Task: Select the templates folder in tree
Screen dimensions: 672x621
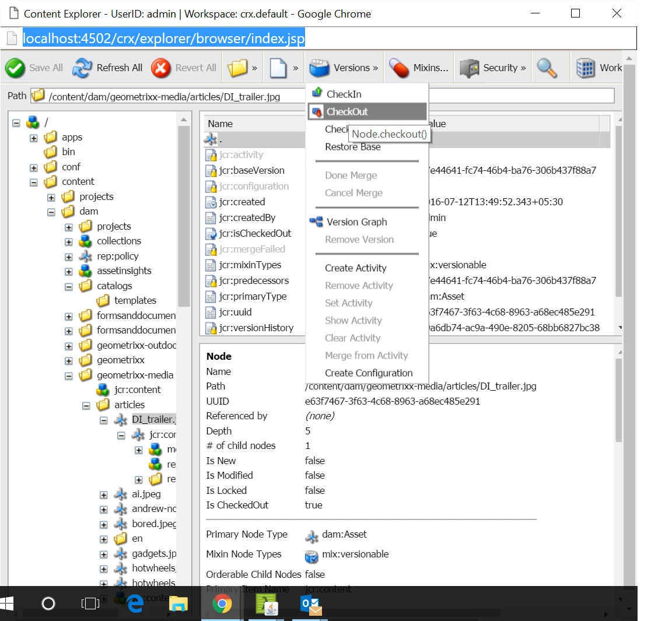Action: click(x=135, y=301)
